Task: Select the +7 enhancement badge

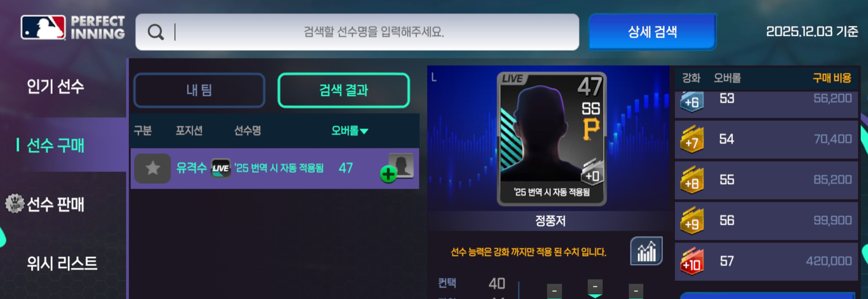Action: point(692,139)
